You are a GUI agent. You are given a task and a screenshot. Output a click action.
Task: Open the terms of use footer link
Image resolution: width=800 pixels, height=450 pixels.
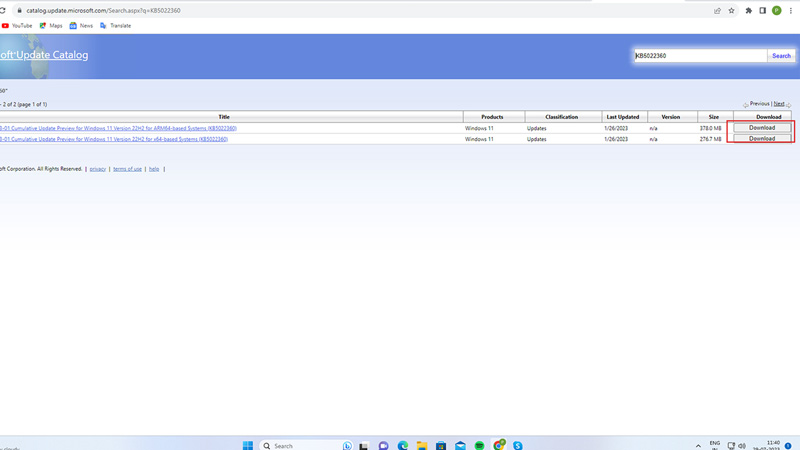pyautogui.click(x=128, y=169)
